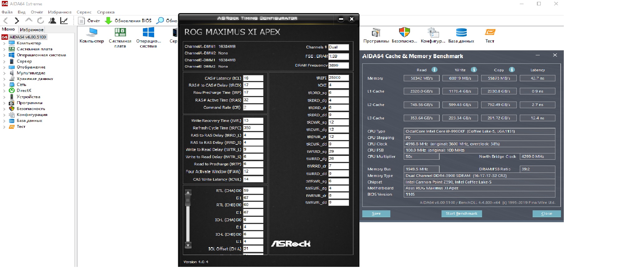Click the CAS# Latency (tCL) value field
This screenshot has height=270, width=644.
pyautogui.click(x=253, y=78)
